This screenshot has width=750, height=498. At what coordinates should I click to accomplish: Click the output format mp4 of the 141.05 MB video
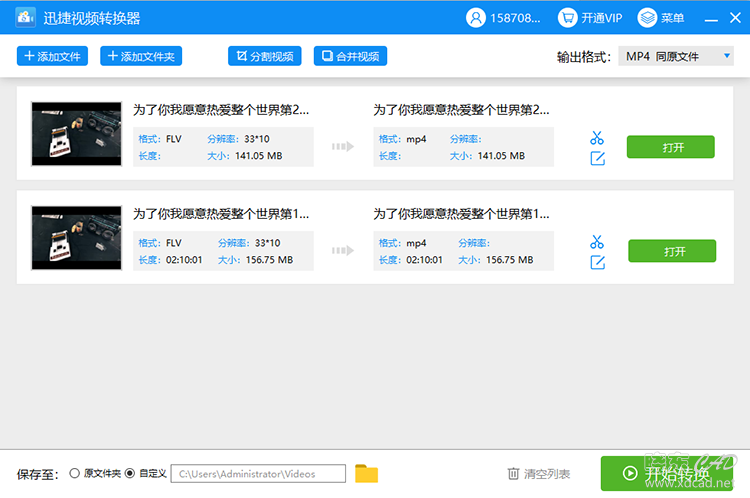click(x=416, y=139)
